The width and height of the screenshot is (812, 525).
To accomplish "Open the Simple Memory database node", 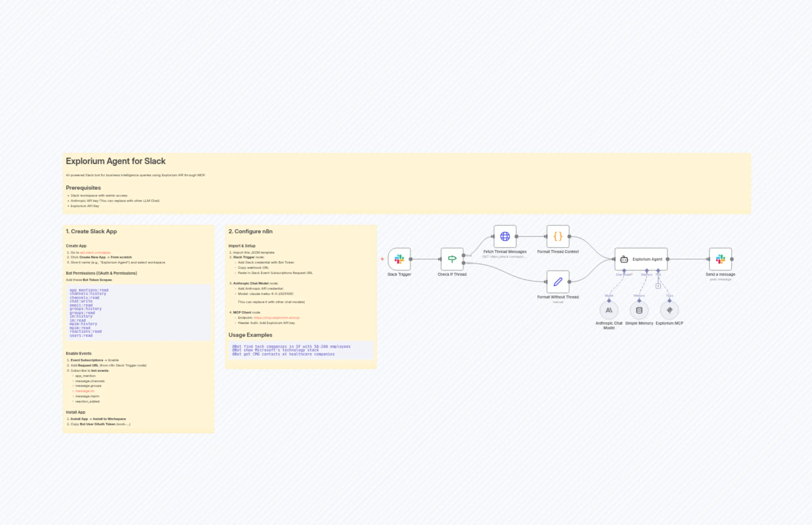I will (x=639, y=310).
